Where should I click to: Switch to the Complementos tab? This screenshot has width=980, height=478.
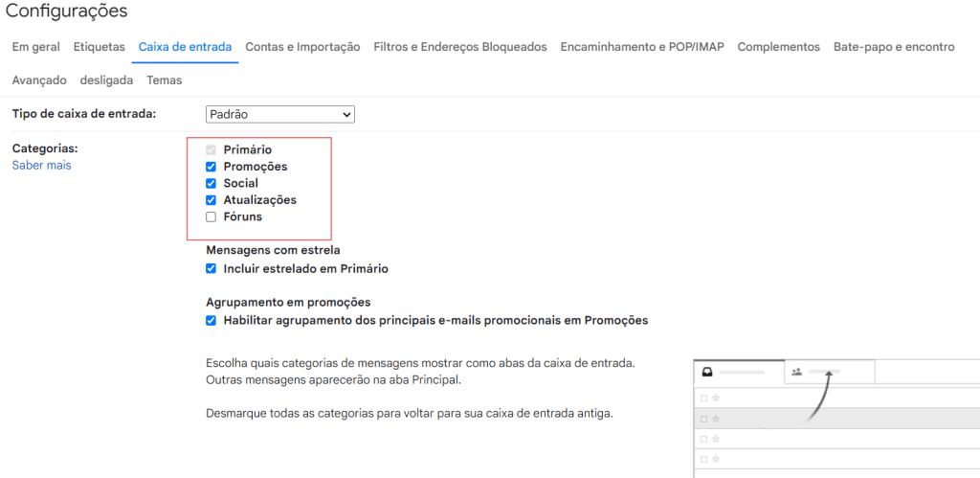click(x=779, y=47)
